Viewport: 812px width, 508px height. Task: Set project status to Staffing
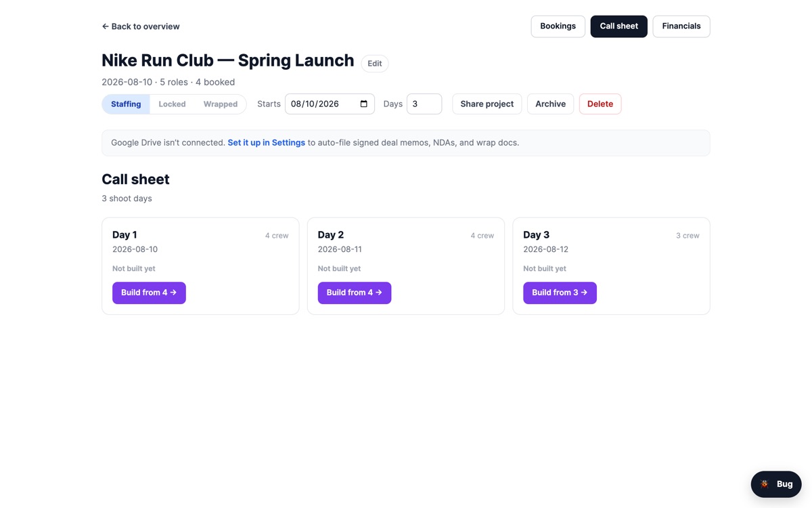(126, 104)
